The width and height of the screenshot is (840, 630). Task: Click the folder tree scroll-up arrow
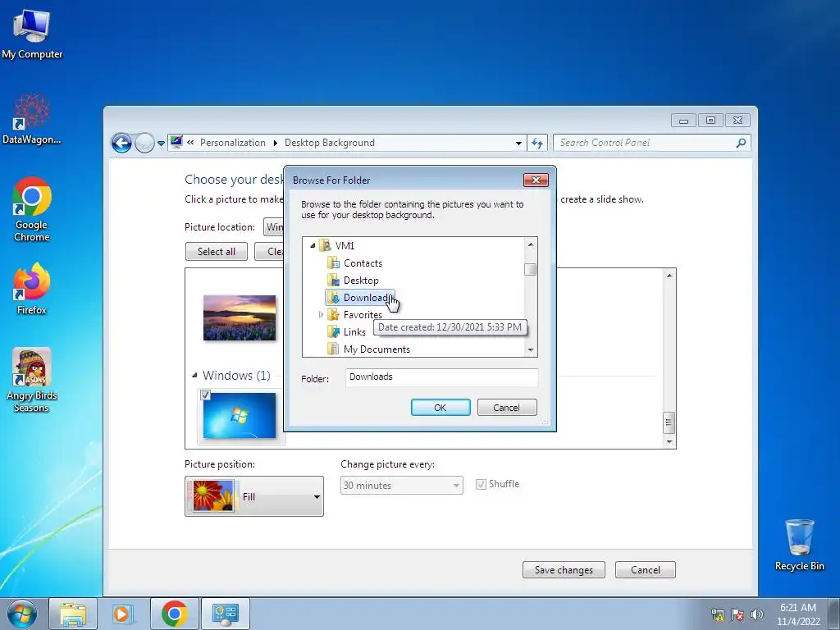pos(531,244)
